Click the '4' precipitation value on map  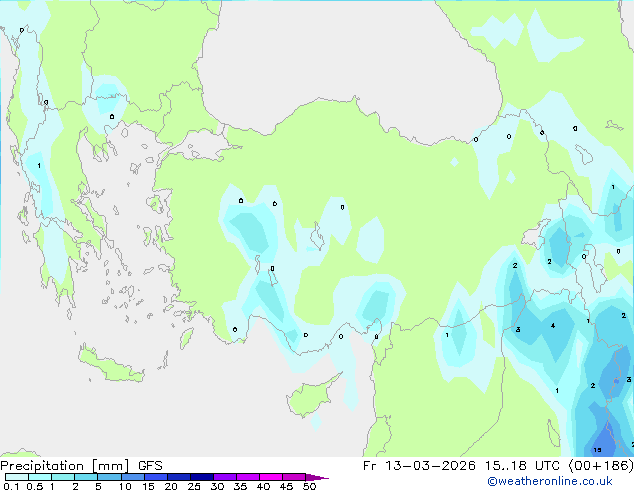(x=553, y=326)
